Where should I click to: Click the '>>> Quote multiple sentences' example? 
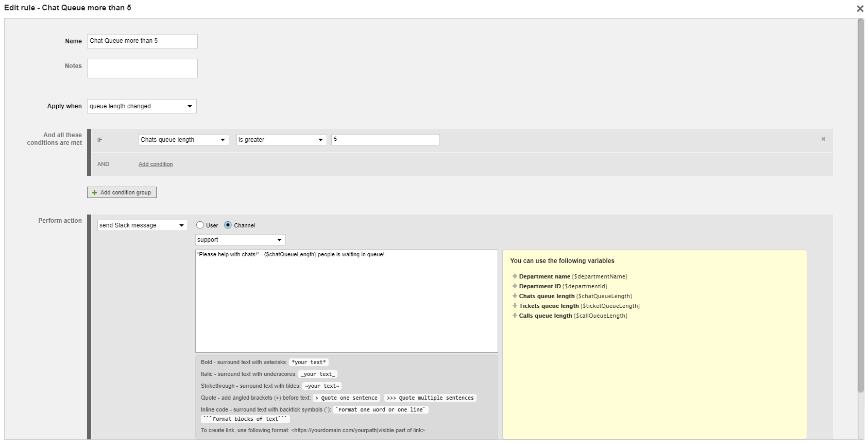430,398
